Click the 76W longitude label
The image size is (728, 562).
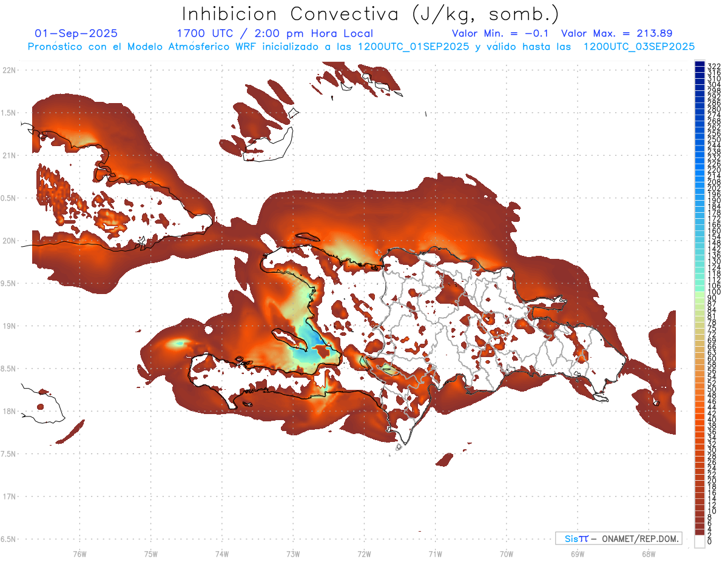tap(79, 554)
